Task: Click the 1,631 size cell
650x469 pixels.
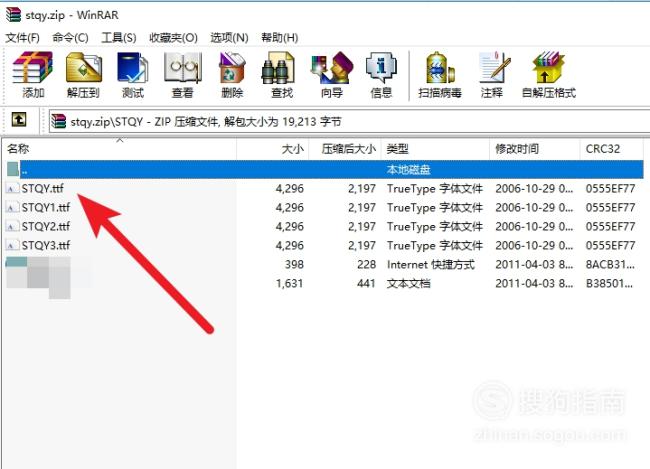Action: [289, 284]
